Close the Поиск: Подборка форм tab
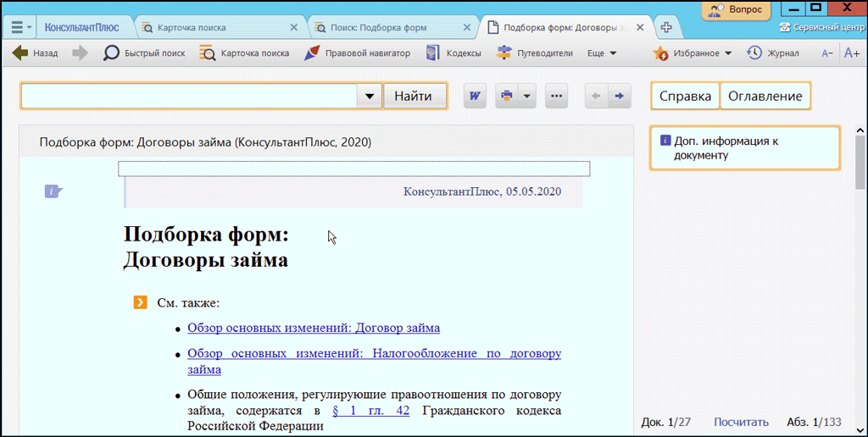The width and height of the screenshot is (868, 437). [467, 27]
